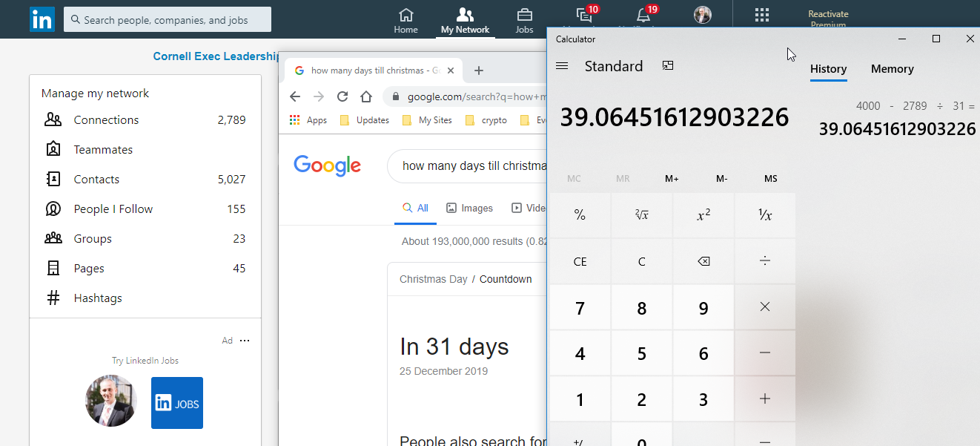Click the LinkedIn search field
The height and width of the screenshot is (446, 980).
[168, 20]
